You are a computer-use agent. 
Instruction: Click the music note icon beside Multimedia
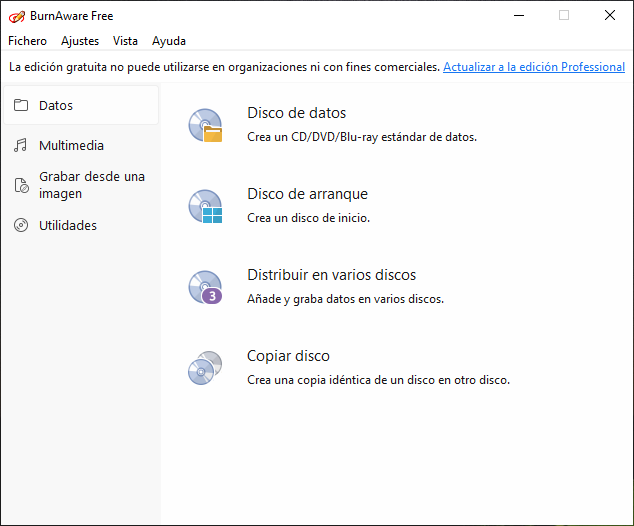(20, 145)
